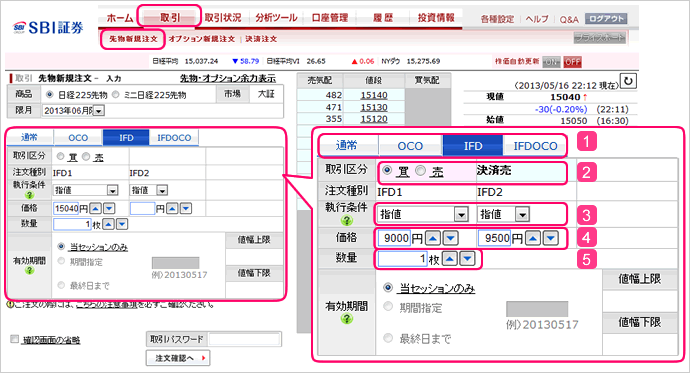This screenshot has width=690, height=373.
Task: Switch to OCO tab in small order form
Action: click(78, 138)
